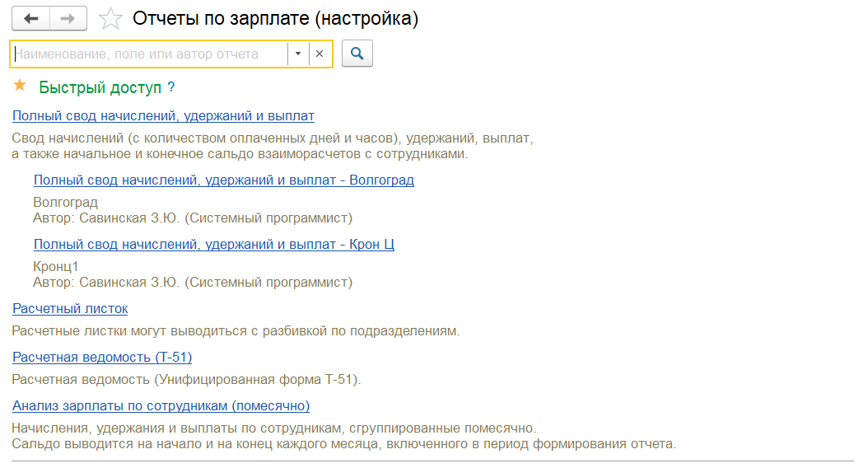Viewport: 868px width, 468px height.
Task: Open the Крон Ц variant of Полный свод
Action: (213, 244)
